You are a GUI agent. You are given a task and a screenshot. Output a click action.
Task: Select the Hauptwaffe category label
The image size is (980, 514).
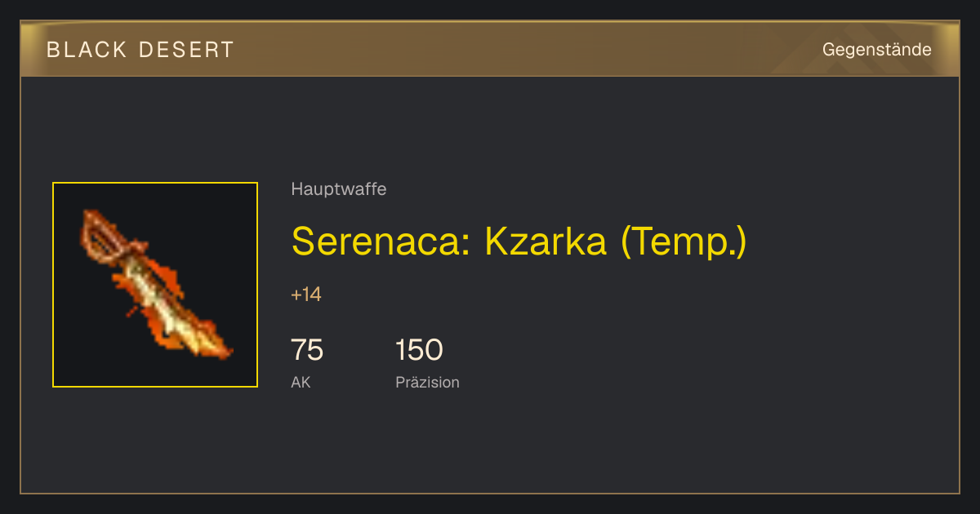tap(339, 189)
